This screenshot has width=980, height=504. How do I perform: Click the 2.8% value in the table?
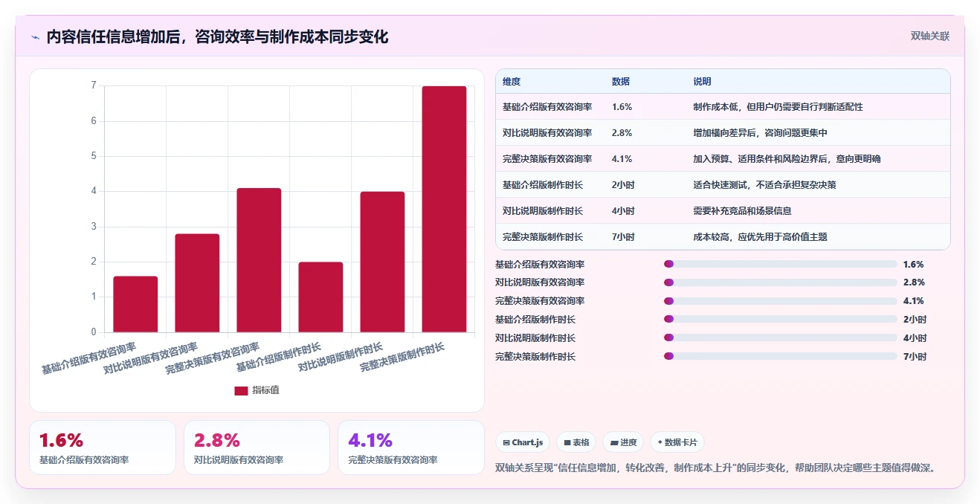point(622,133)
